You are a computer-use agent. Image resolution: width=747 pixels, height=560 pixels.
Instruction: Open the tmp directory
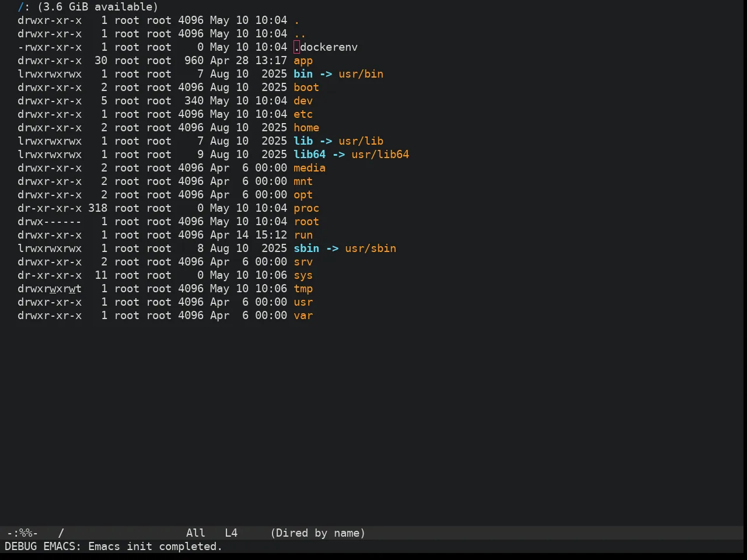[303, 289]
